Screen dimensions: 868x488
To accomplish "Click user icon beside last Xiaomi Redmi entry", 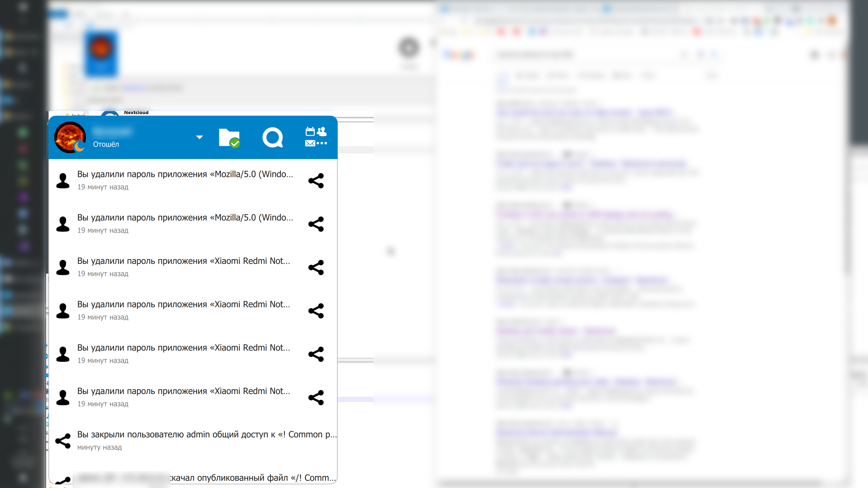I will [x=63, y=398].
